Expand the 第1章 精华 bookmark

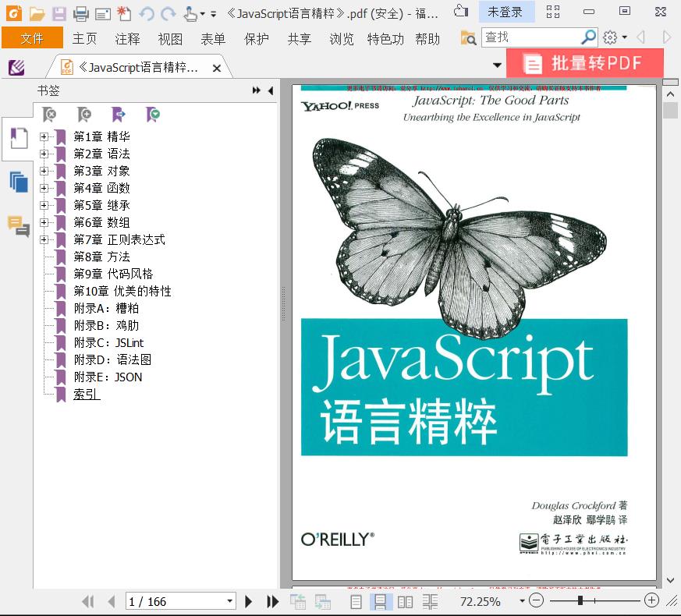tap(44, 136)
